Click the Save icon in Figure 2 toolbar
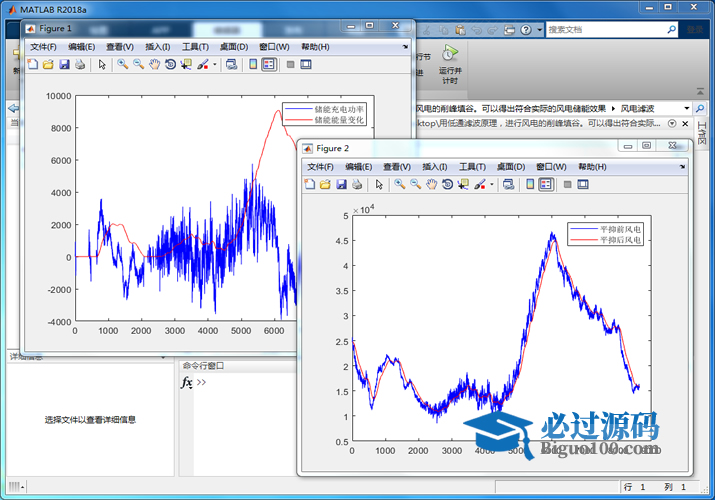The image size is (715, 500). pyautogui.click(x=341, y=184)
